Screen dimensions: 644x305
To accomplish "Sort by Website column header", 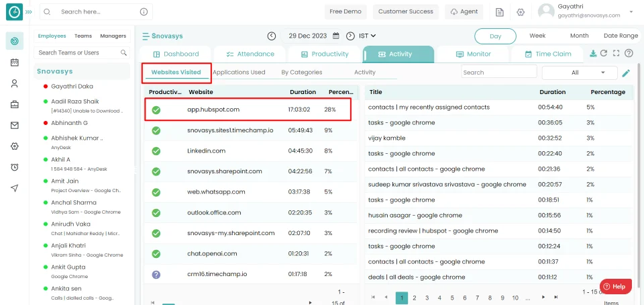I will tap(201, 92).
